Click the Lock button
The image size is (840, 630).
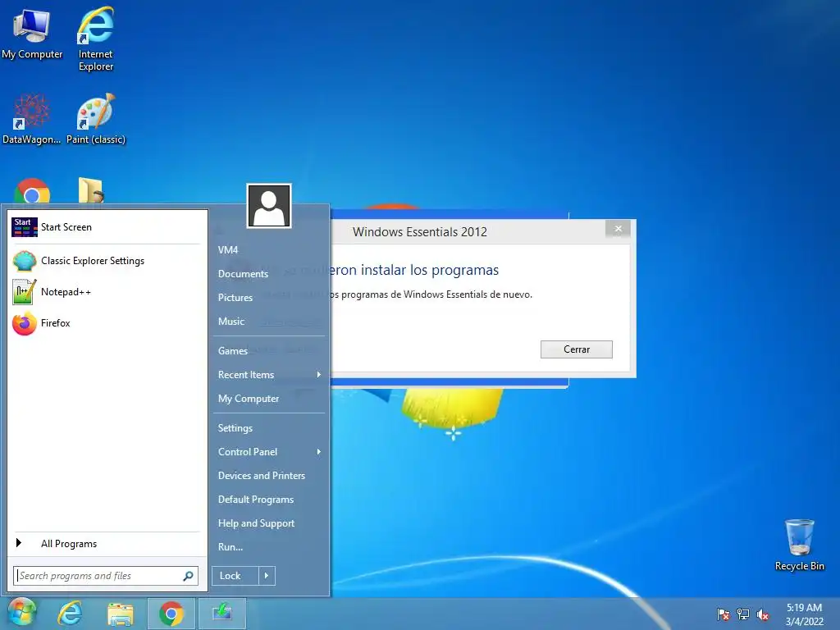click(x=235, y=576)
